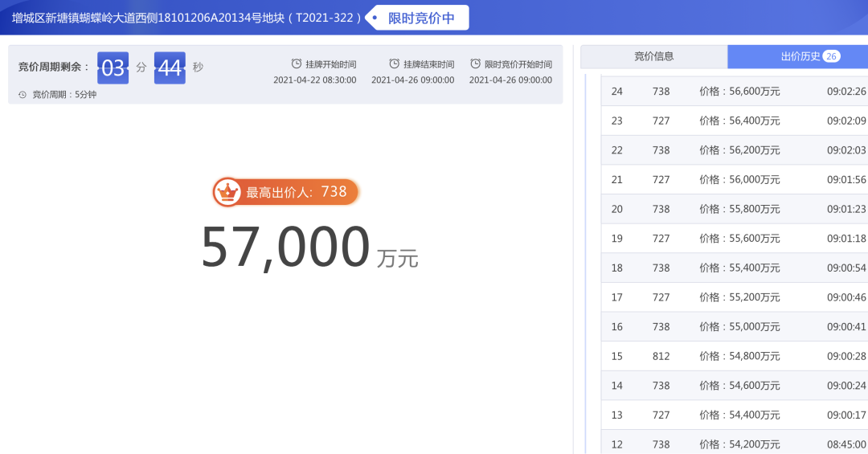The image size is (868, 454).
Task: Select bid row 18 price 55,400万元
Action: click(739, 268)
